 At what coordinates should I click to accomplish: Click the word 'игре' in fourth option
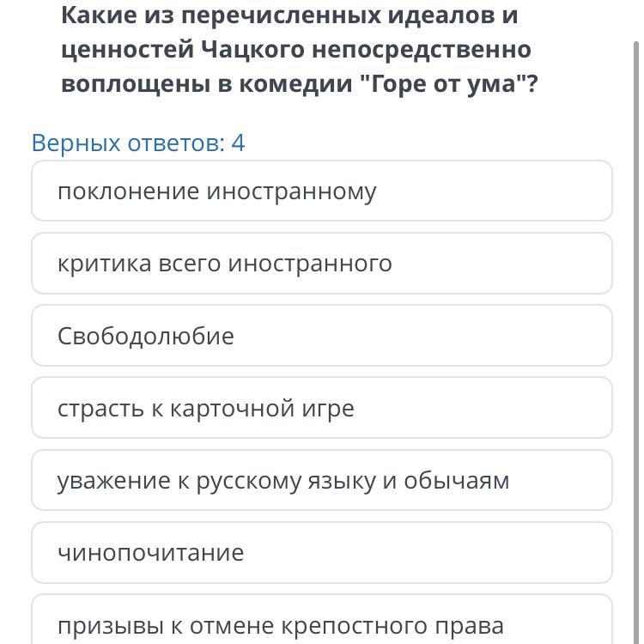tap(328, 409)
